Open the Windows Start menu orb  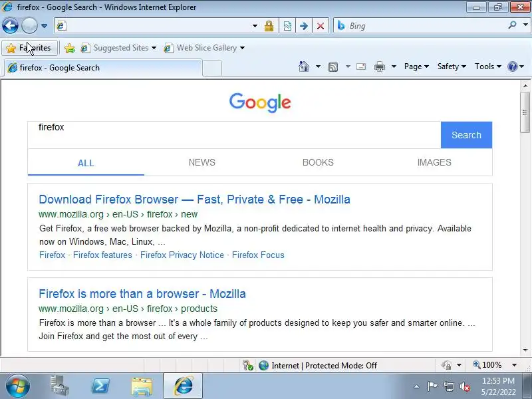coord(18,386)
